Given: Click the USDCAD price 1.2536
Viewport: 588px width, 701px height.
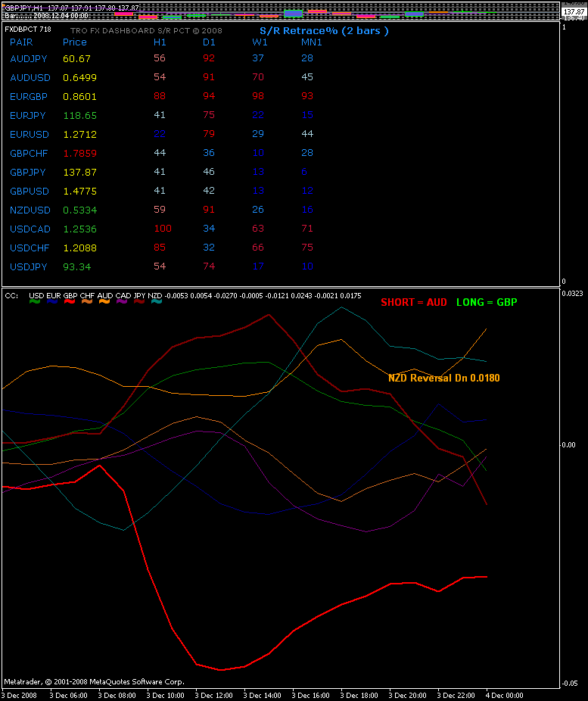Looking at the screenshot, I should [80, 229].
